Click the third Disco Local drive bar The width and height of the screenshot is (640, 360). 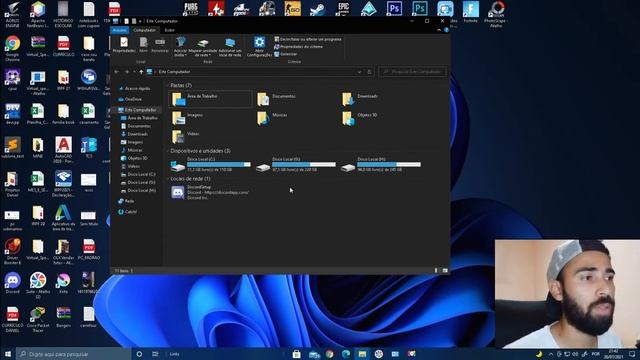(389, 164)
